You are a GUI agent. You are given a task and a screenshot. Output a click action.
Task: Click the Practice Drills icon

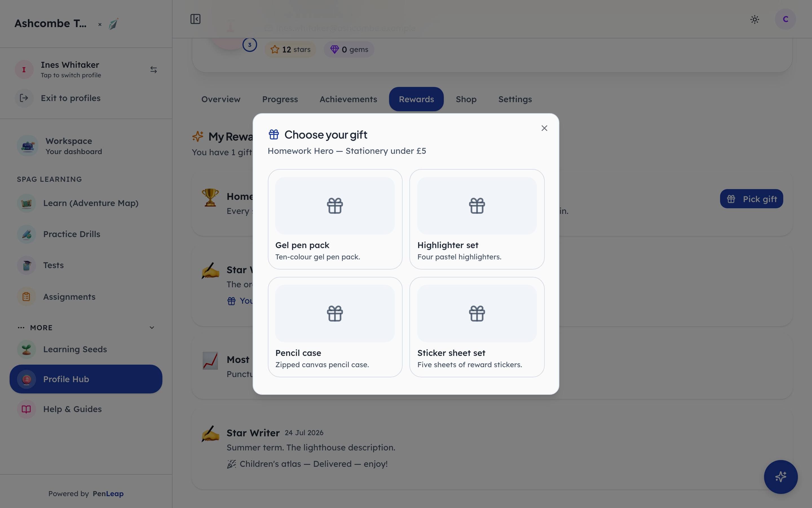(x=27, y=234)
